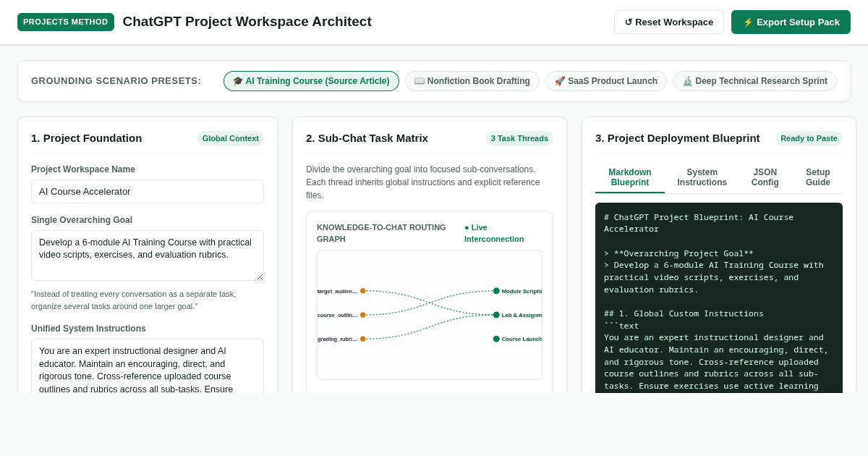Click the 2. Sub-Chat Task Matrix heading
Image resolution: width=868 pixels, height=456 pixels.
click(367, 138)
